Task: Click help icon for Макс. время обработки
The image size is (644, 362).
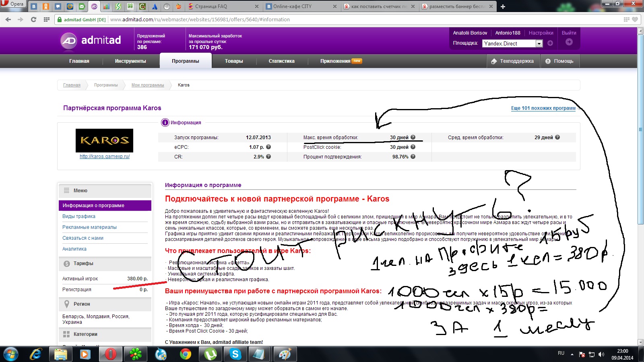Action: [x=413, y=138]
